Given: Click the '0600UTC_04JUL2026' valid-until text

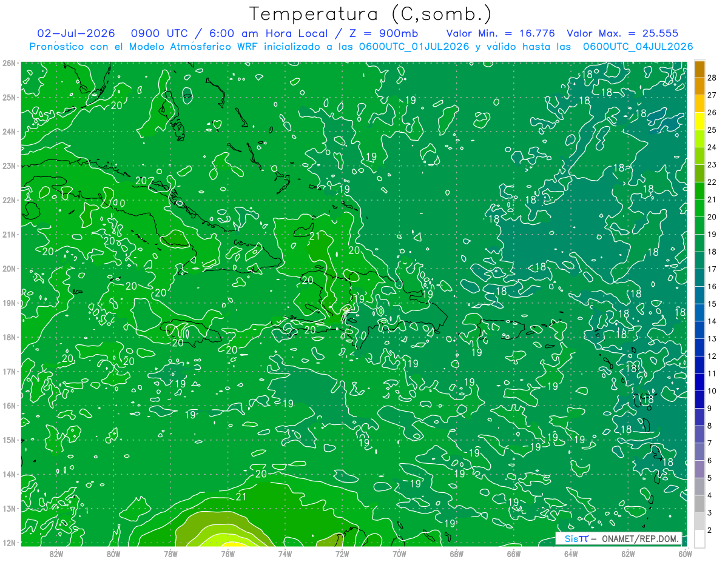Looking at the screenshot, I should pos(638,46).
